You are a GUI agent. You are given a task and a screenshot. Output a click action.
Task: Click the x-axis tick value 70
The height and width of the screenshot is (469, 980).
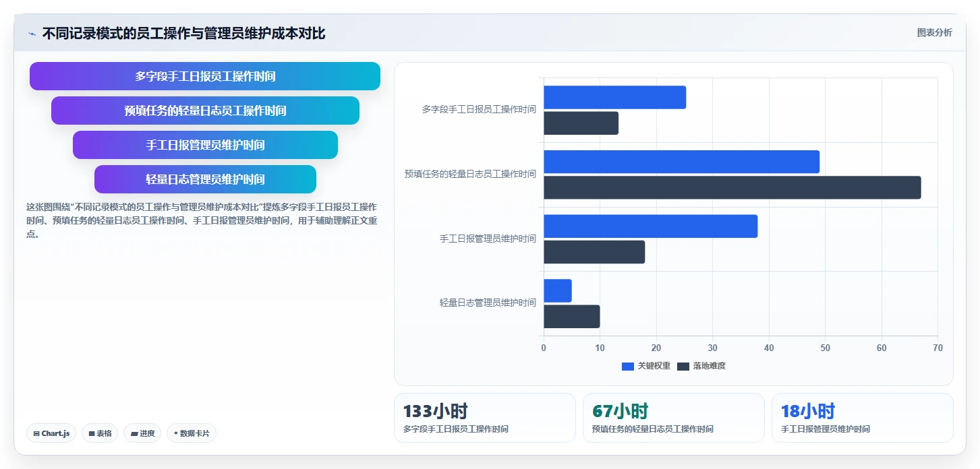point(938,348)
